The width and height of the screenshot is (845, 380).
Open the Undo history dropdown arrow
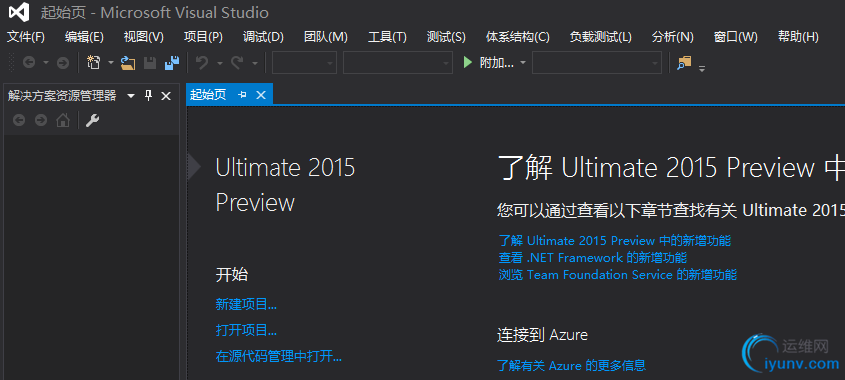tap(220, 63)
